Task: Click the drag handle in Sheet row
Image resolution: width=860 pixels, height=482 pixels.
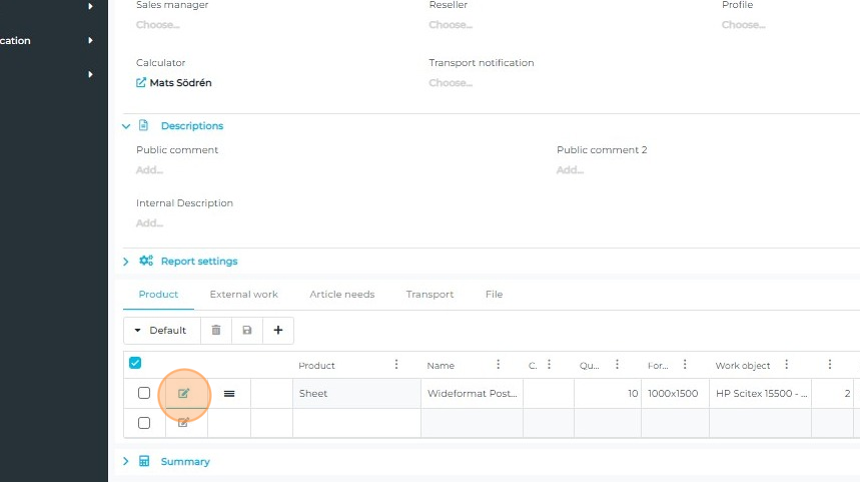Action: pos(229,394)
